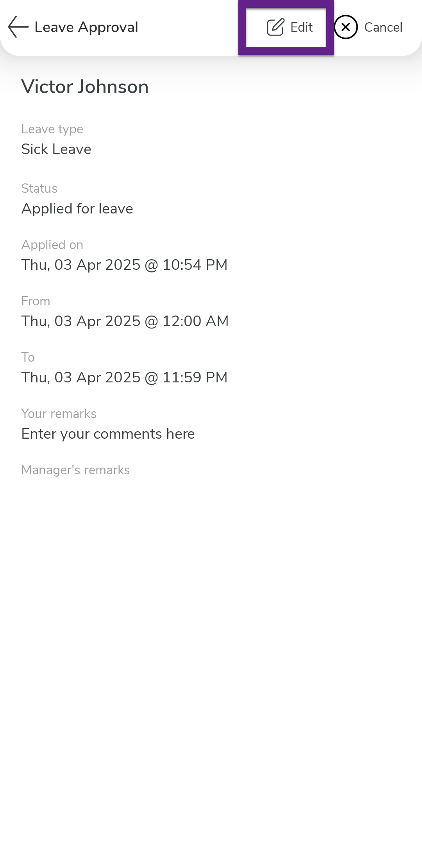Image resolution: width=422 pixels, height=868 pixels.
Task: Select the 11:59 PM To date value
Action: 124,378
